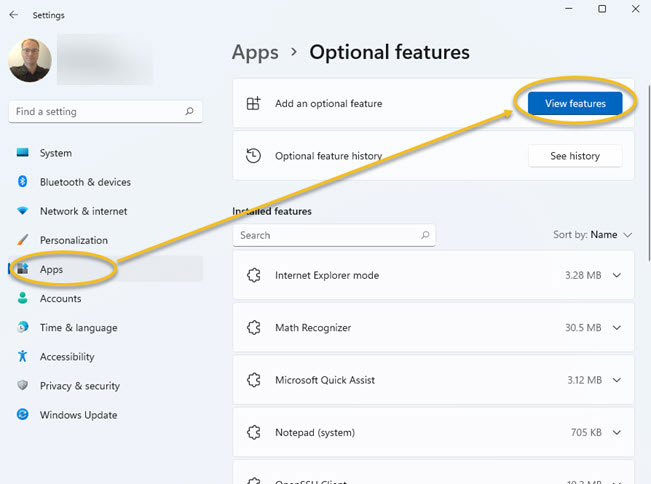This screenshot has height=484, width=651.
Task: Select the Microsoft Quick Assist label
Action: point(325,380)
